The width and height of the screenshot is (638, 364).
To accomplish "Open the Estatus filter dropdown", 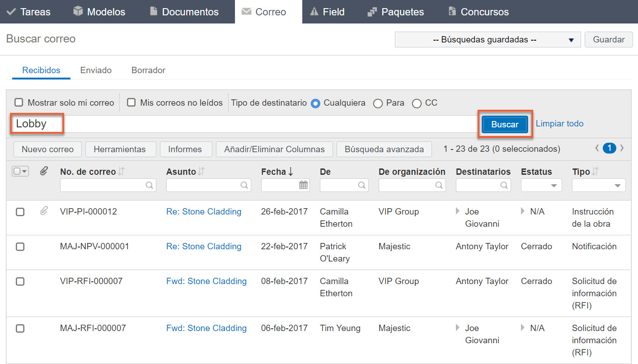I will [x=541, y=185].
